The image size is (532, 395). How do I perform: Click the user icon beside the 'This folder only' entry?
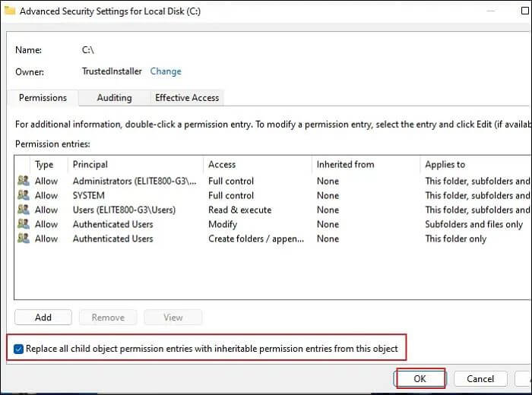click(23, 239)
